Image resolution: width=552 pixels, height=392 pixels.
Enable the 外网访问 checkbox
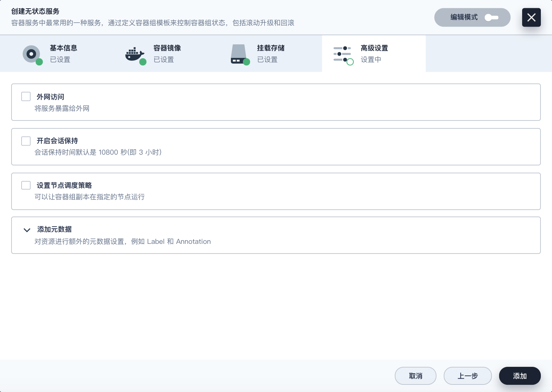coord(26,96)
